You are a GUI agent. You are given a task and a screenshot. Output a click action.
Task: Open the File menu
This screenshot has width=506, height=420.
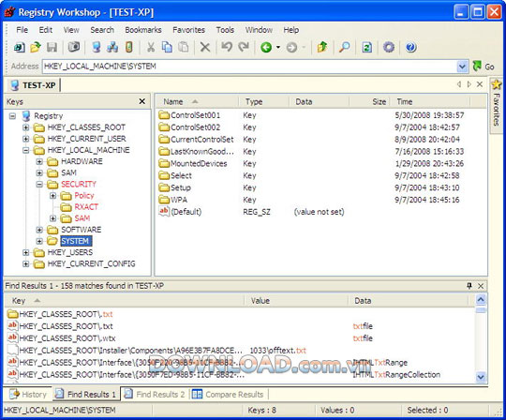[x=22, y=30]
